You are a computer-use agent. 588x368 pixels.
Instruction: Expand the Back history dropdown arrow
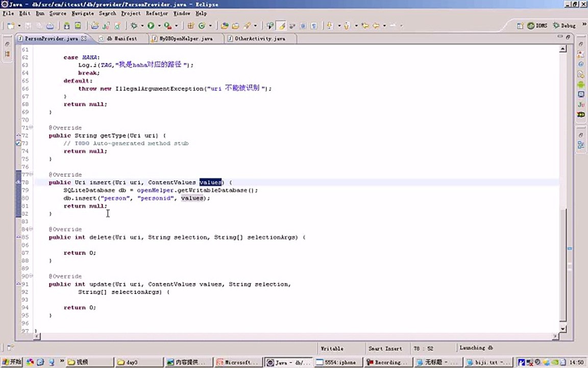coord(384,26)
